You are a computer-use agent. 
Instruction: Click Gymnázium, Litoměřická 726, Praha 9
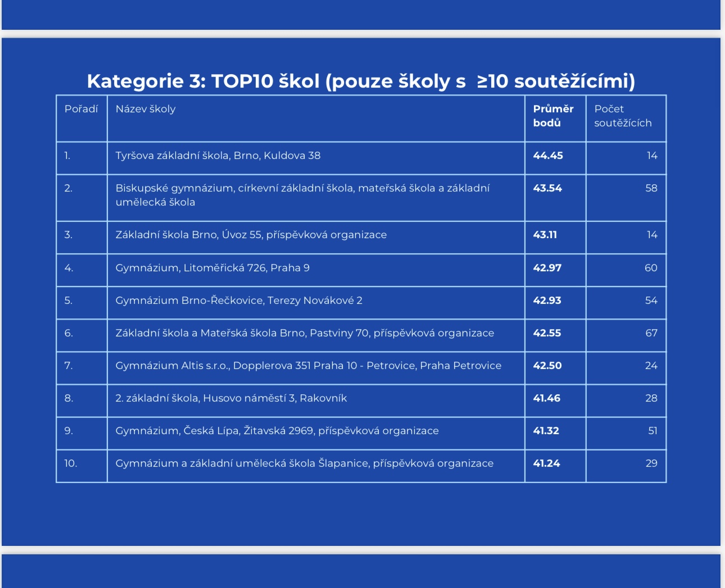pyautogui.click(x=212, y=268)
